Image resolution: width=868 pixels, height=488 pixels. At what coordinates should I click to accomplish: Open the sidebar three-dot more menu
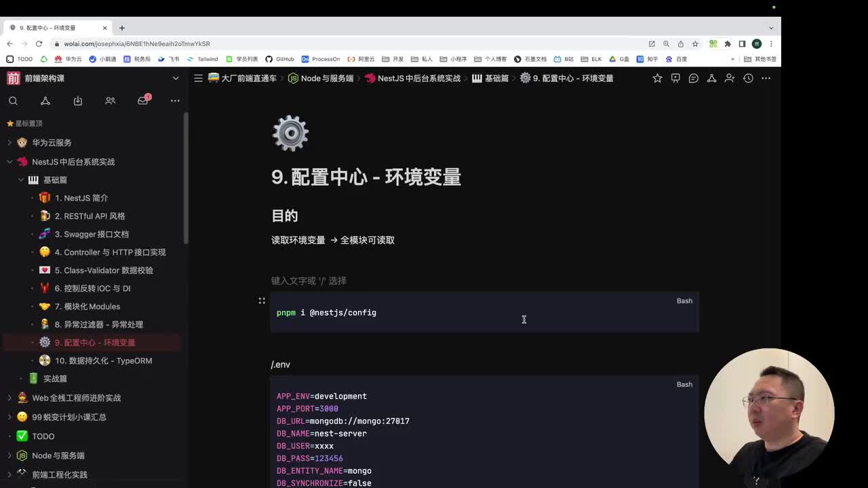point(175,100)
